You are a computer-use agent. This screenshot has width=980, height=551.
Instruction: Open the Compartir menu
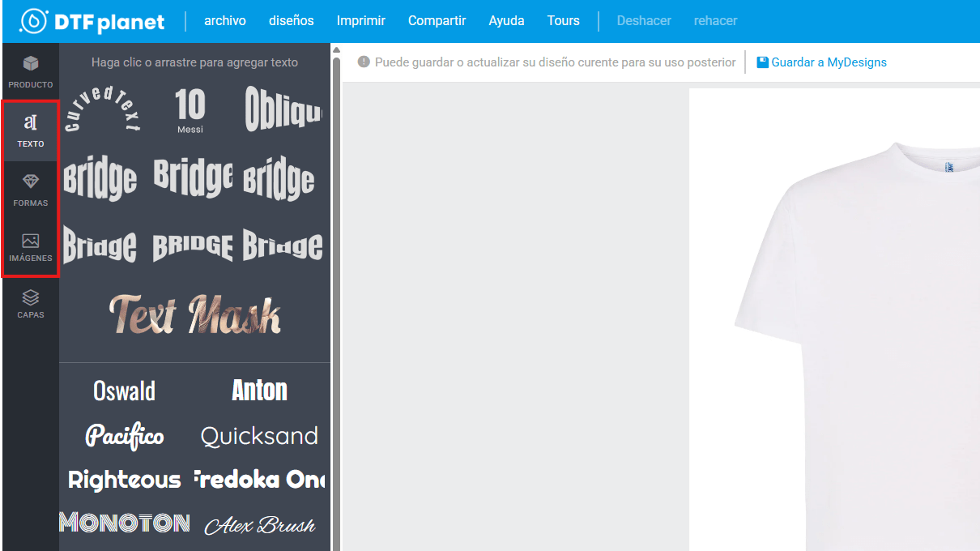437,21
